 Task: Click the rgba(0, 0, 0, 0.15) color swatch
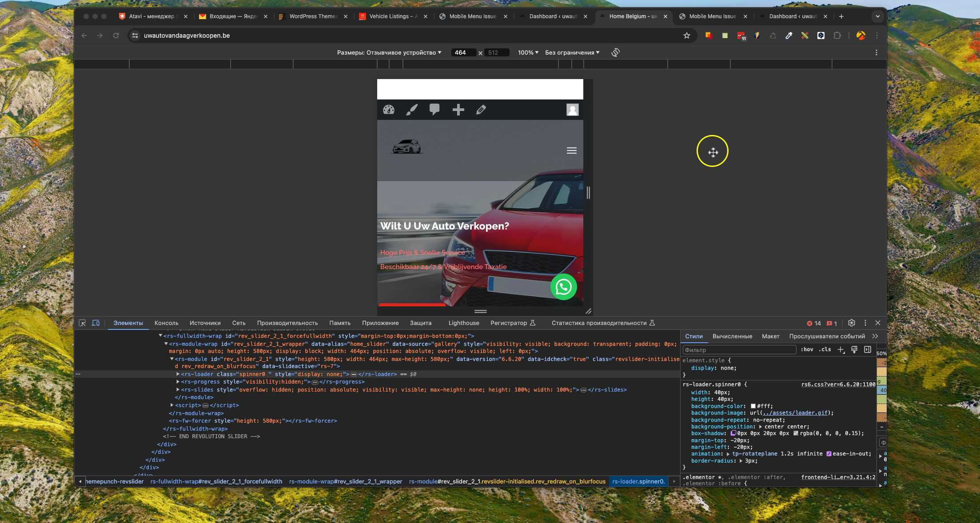click(x=796, y=433)
